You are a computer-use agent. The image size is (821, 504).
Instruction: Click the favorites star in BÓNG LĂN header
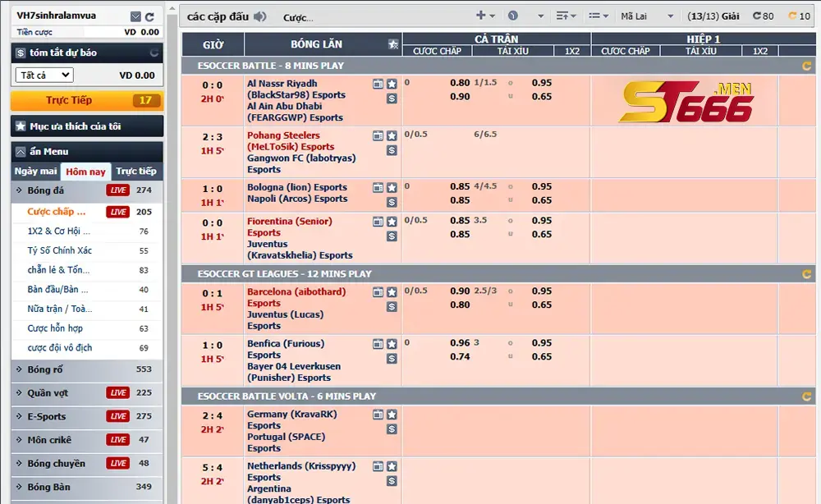[x=393, y=44]
